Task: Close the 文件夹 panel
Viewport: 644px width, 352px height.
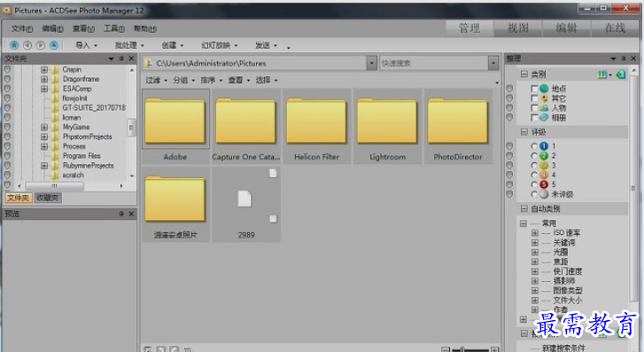Action: [131, 59]
